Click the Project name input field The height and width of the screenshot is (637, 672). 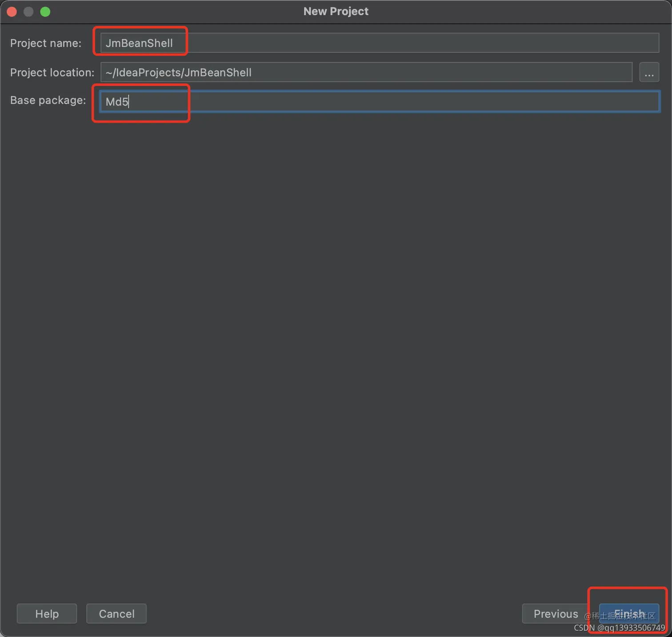[380, 43]
